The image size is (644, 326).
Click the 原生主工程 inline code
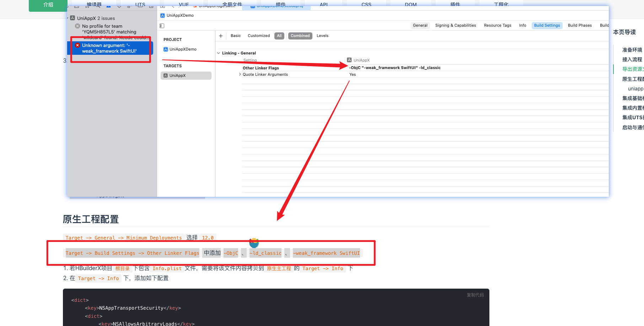tap(279, 268)
